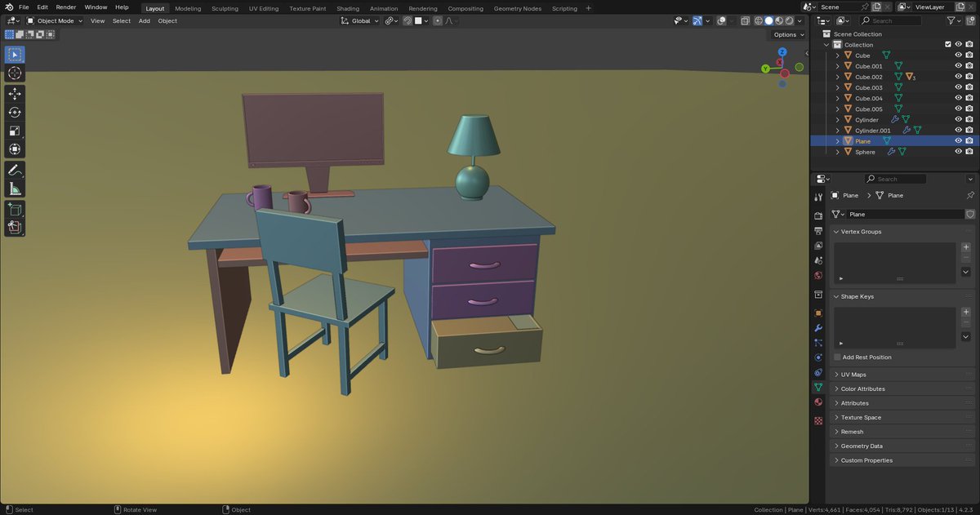Hide Cylinder.001 in viewport via eye icon

(x=958, y=130)
